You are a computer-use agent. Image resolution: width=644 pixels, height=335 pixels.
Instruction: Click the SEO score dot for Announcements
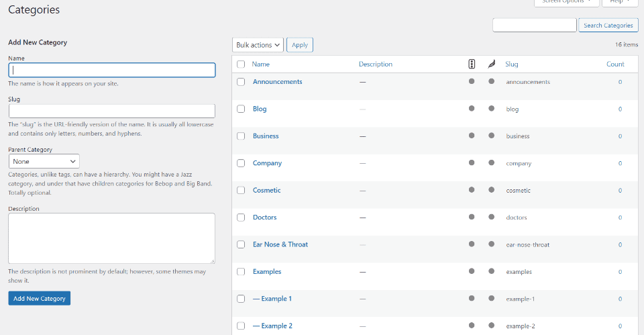[472, 81]
